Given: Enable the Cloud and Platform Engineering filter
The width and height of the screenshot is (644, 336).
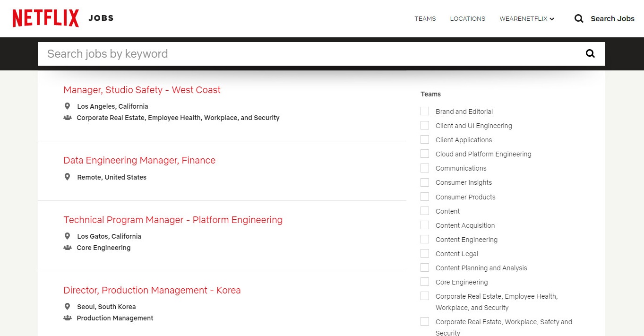Looking at the screenshot, I should tap(425, 154).
